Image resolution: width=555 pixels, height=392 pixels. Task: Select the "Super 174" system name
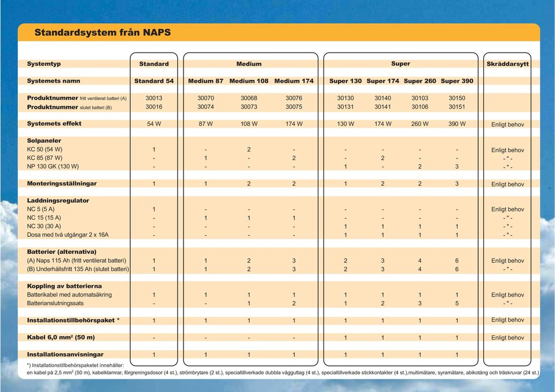pyautogui.click(x=383, y=81)
